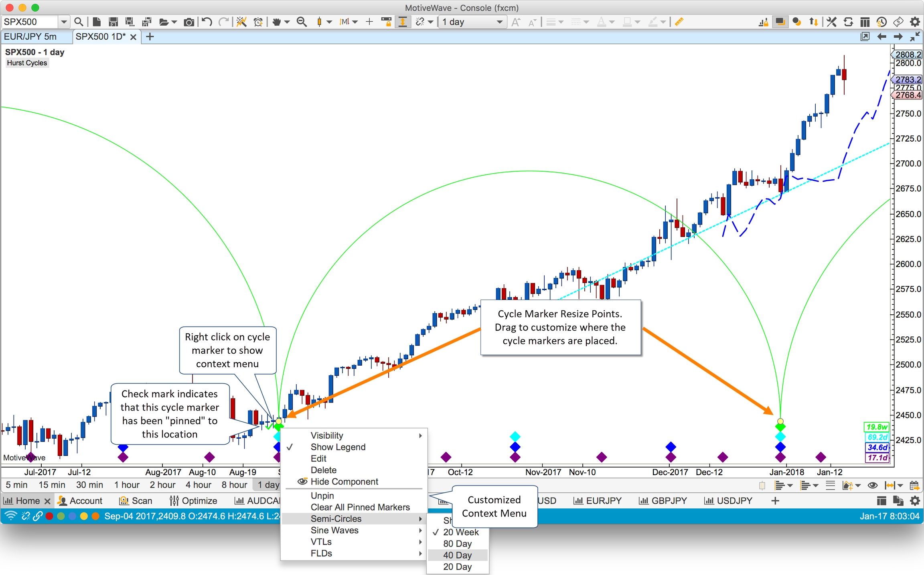Open console settings gear in top toolbar

(x=915, y=22)
